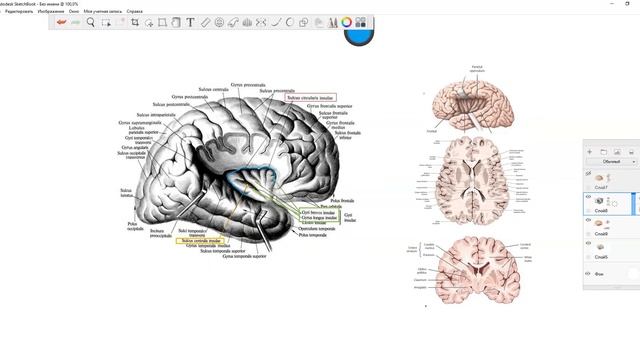Open the Редактировать menu
This screenshot has width=640, height=360.
tap(19, 11)
